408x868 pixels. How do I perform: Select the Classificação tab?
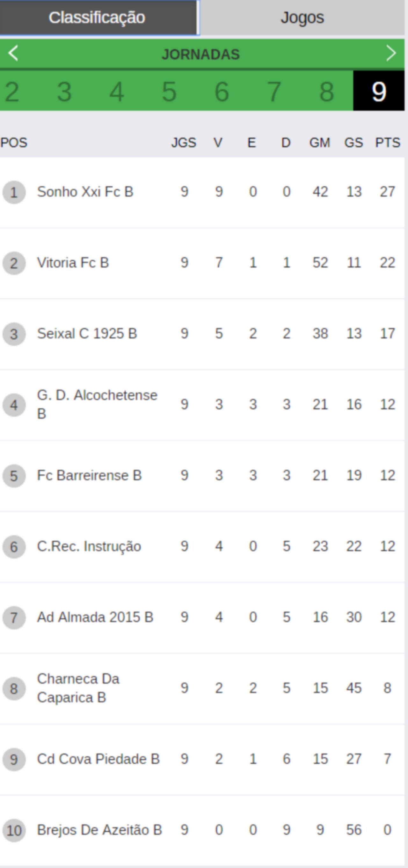click(98, 18)
